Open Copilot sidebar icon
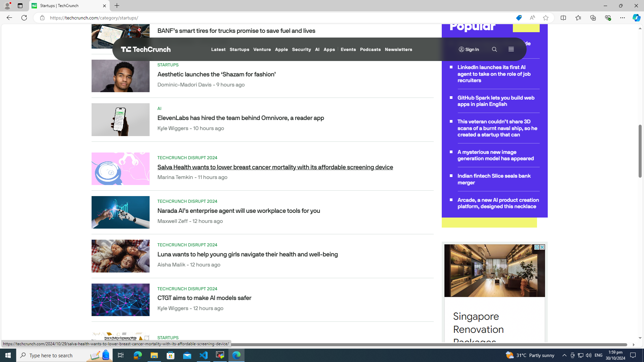 coord(636,18)
